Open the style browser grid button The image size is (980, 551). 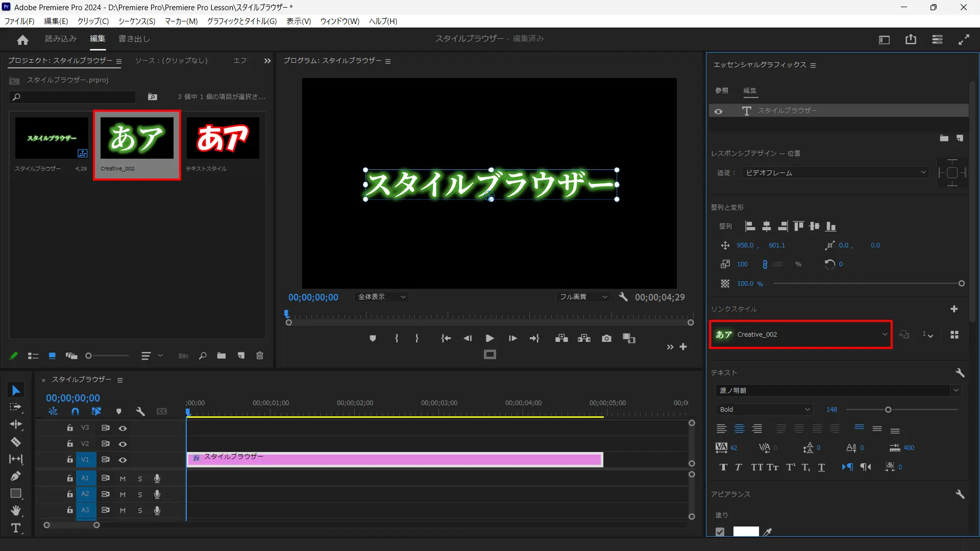pyautogui.click(x=954, y=335)
